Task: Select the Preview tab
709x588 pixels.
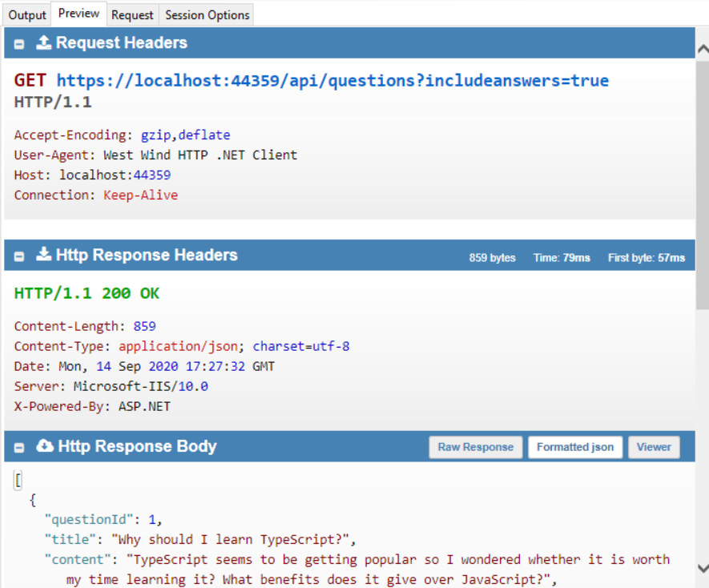Action: 79,14
